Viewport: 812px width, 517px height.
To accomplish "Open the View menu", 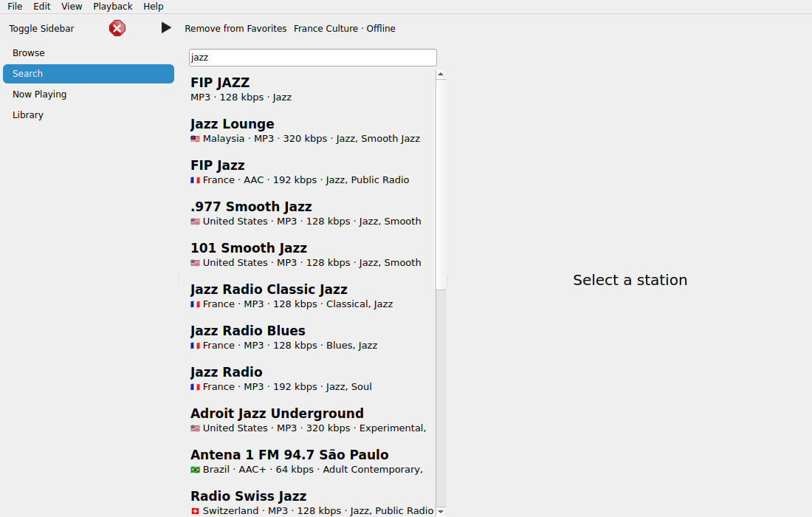I will pyautogui.click(x=72, y=6).
